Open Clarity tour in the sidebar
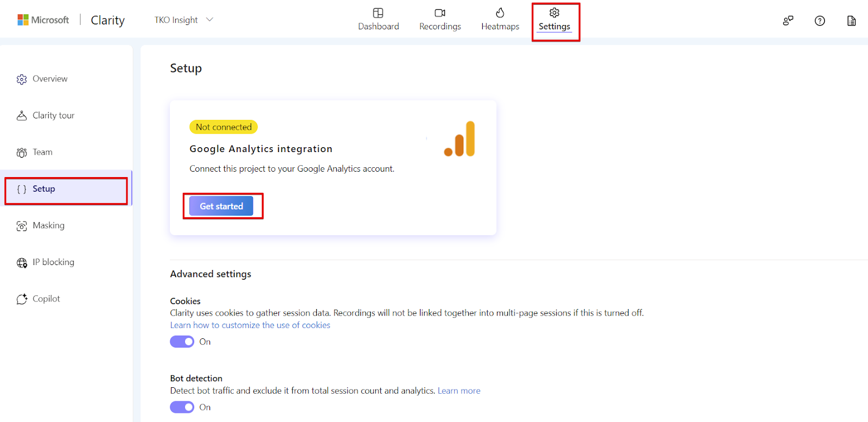Viewport: 868px width, 422px height. (54, 116)
